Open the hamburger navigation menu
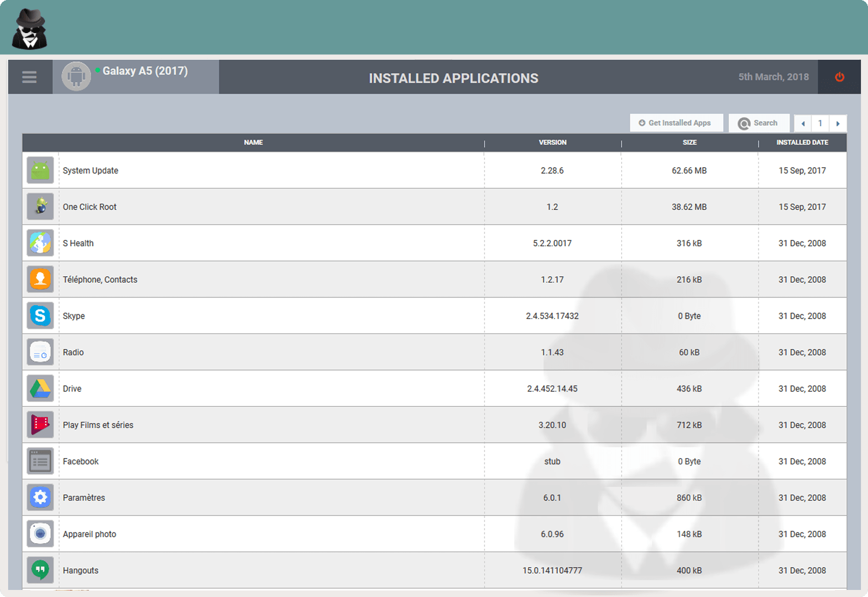 point(29,77)
